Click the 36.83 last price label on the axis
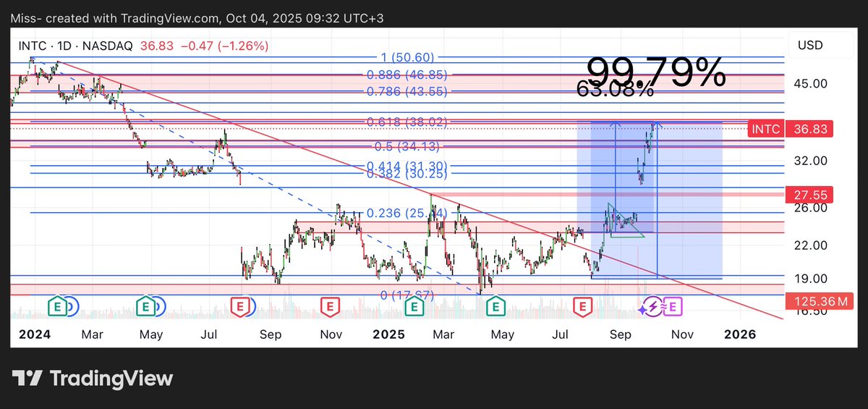 coord(809,130)
